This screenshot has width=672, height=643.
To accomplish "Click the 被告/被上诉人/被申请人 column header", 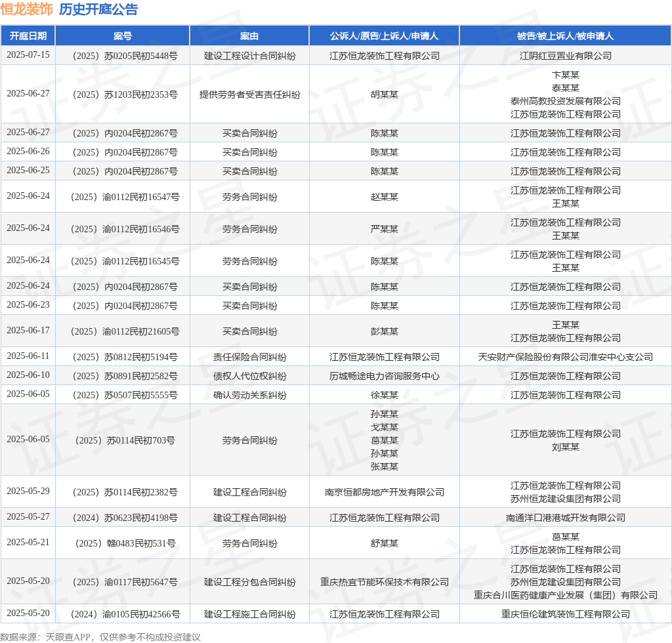I will (x=565, y=36).
